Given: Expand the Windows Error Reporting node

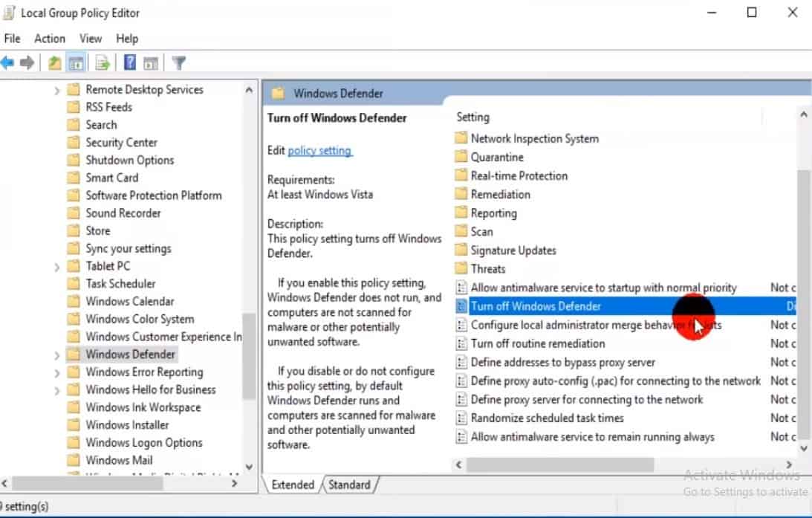Looking at the screenshot, I should point(57,373).
